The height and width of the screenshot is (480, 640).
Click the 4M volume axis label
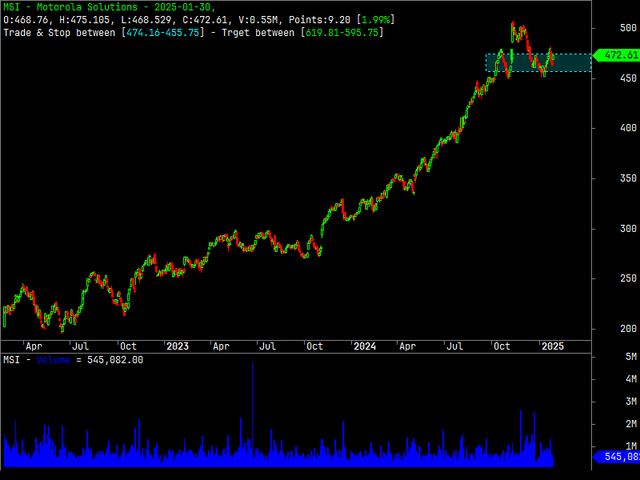click(631, 379)
